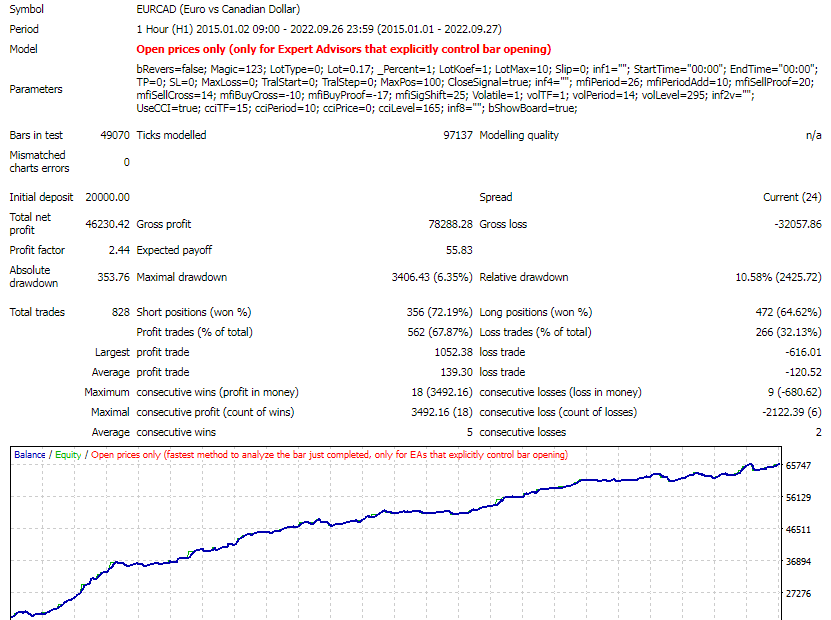Image resolution: width=831 pixels, height=620 pixels.
Task: Click chart axis label 36894
Action: click(798, 561)
